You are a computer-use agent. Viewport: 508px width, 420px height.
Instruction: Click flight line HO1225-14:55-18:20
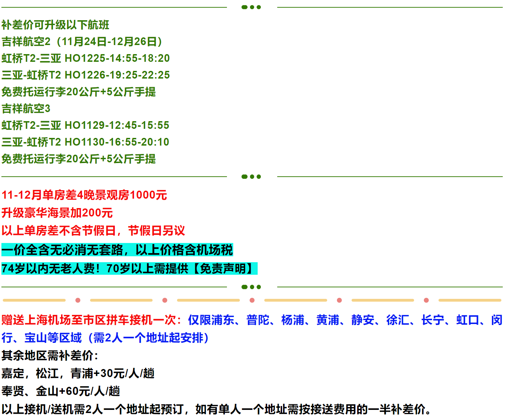86,58
